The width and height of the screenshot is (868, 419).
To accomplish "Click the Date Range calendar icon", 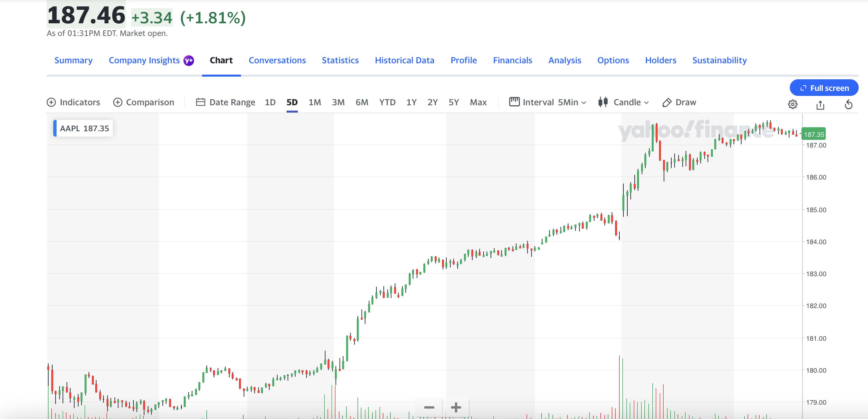I will 200,102.
